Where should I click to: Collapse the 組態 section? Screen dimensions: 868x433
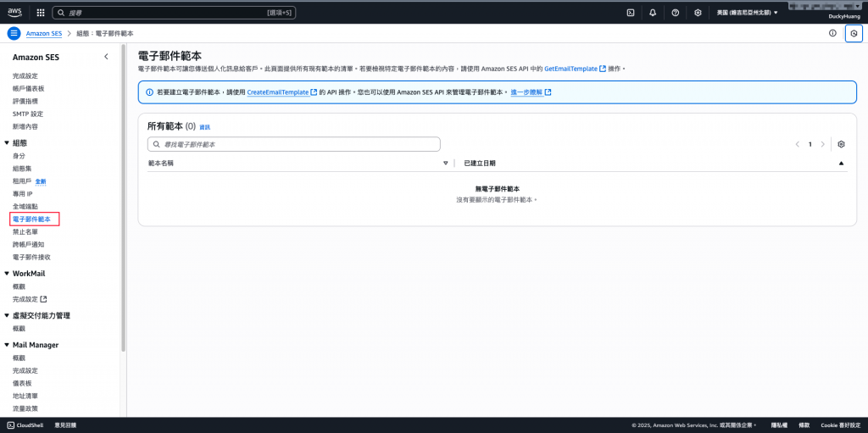(x=7, y=143)
